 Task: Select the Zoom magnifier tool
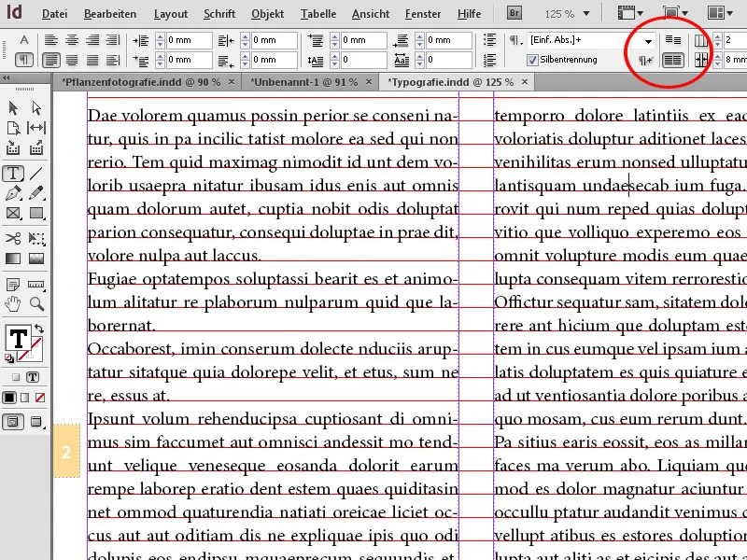pos(36,304)
